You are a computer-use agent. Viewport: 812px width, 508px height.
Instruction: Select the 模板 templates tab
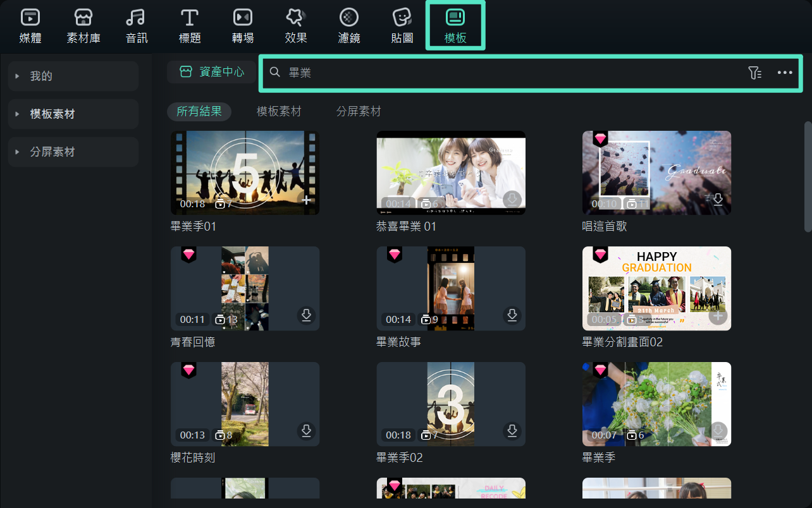click(x=455, y=27)
